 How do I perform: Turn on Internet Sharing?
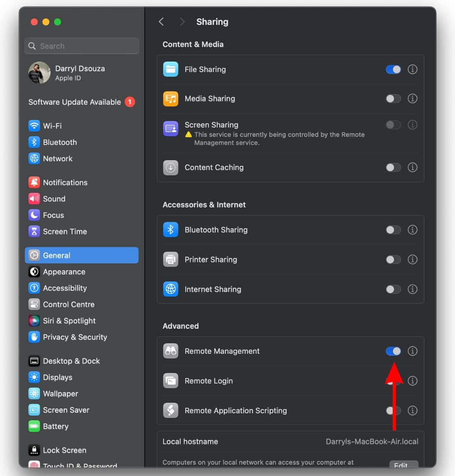coord(393,289)
